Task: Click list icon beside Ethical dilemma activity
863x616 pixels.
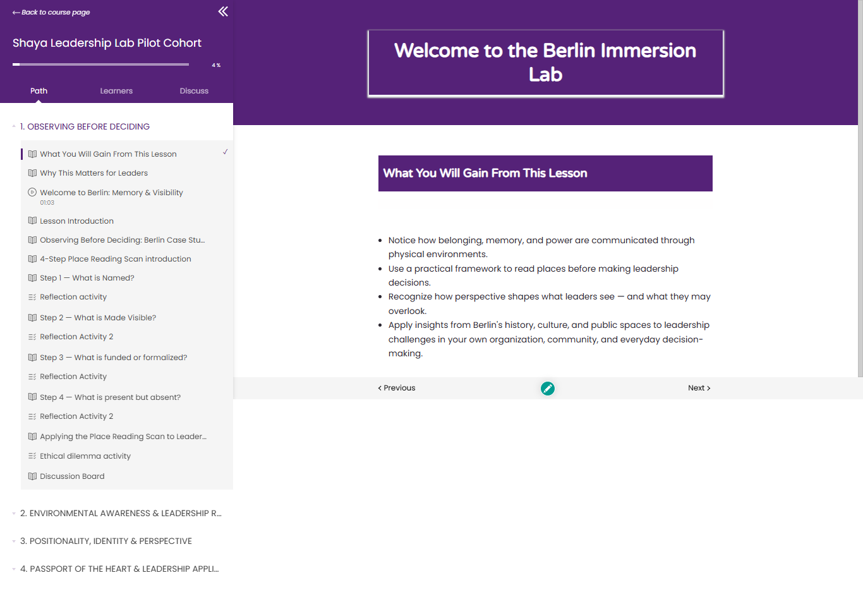Action: pyautogui.click(x=32, y=456)
